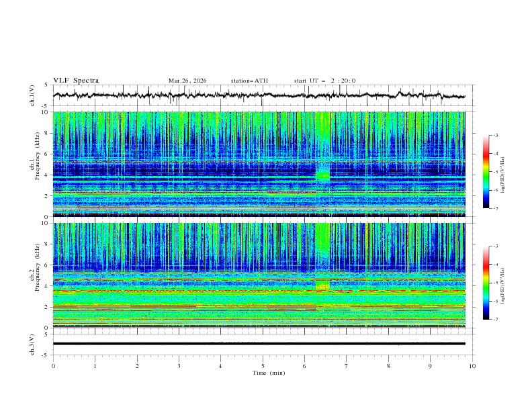Click the ch.1 voltage waveform trace
This screenshot has width=532, height=411.
(x=259, y=95)
